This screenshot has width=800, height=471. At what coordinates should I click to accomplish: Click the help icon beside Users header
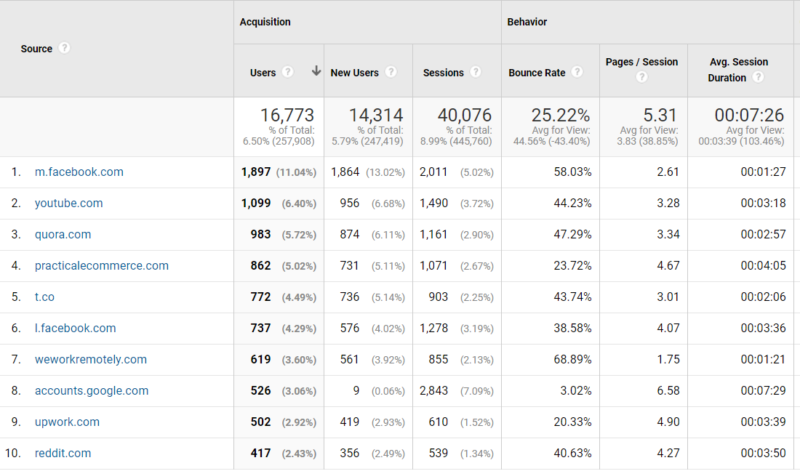click(288, 72)
